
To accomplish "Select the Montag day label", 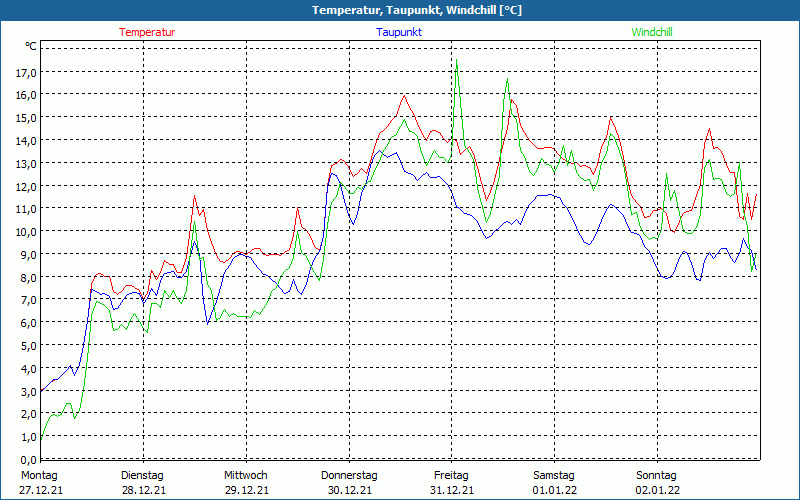I will 38,475.
